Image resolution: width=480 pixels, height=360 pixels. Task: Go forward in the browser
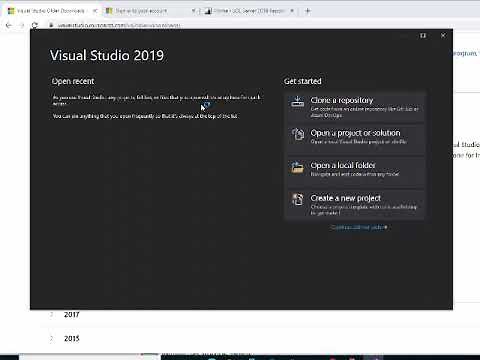click(x=22, y=25)
